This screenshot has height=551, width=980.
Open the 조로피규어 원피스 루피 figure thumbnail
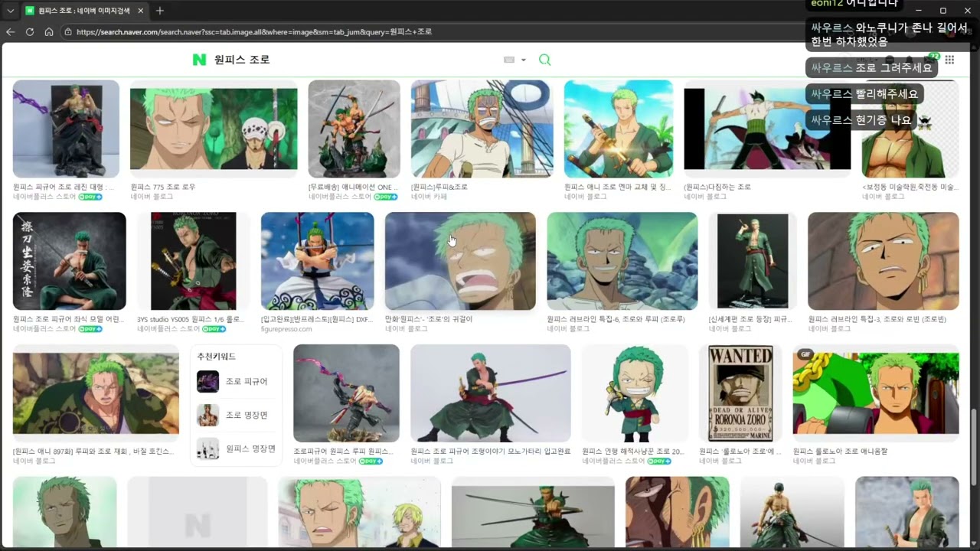[346, 393]
